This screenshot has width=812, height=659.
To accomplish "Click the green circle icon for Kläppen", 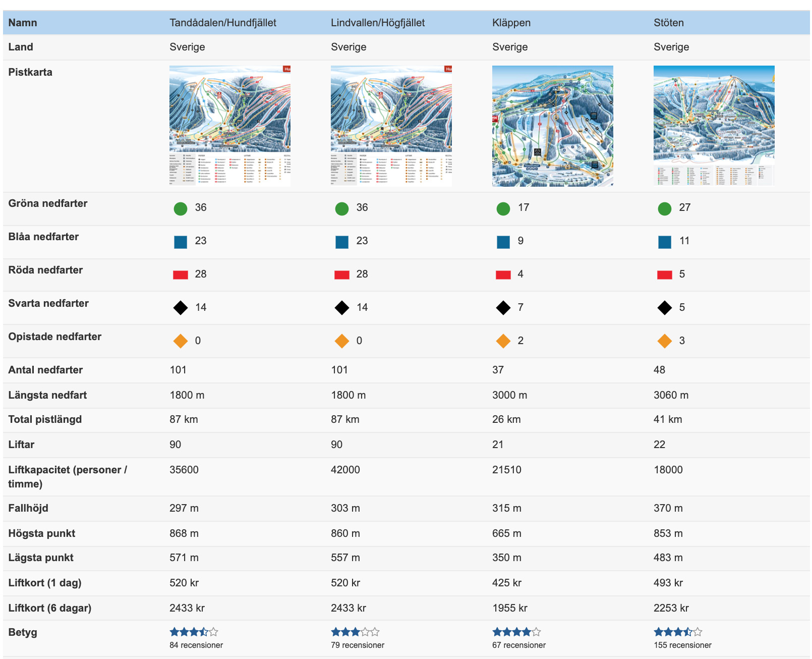I will pyautogui.click(x=503, y=208).
